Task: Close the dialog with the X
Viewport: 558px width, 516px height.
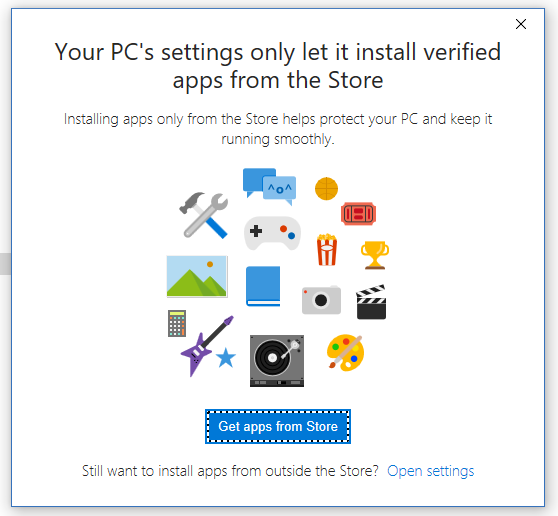Action: point(521,24)
